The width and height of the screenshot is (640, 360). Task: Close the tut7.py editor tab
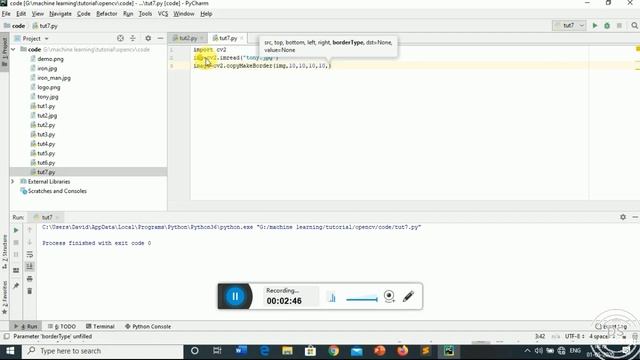pyautogui.click(x=242, y=38)
